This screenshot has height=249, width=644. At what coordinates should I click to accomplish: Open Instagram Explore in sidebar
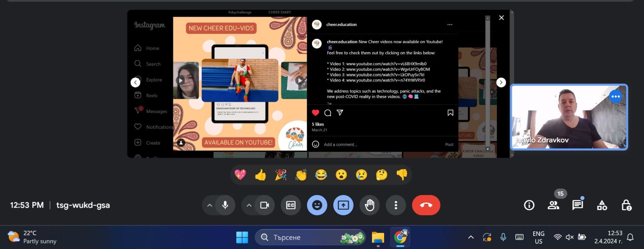[x=148, y=80]
